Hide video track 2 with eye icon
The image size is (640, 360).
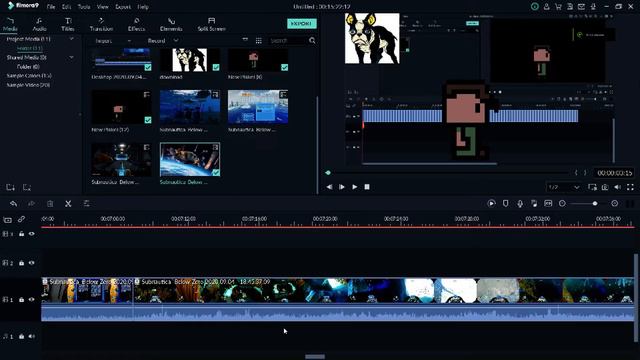click(x=32, y=263)
